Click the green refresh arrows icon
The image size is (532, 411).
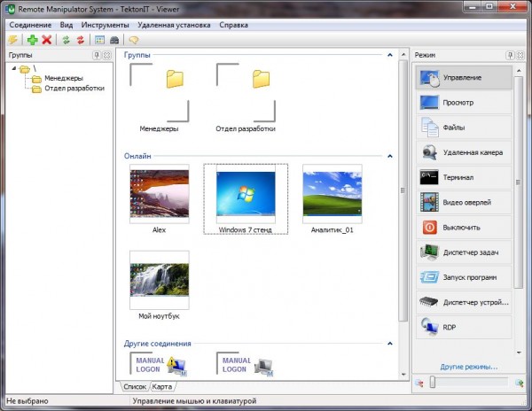[x=66, y=41]
